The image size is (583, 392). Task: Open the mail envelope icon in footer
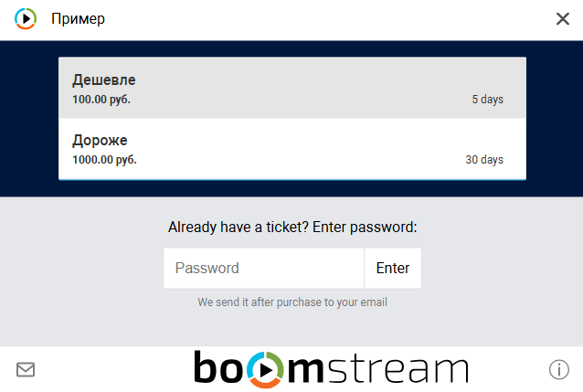[x=26, y=369]
